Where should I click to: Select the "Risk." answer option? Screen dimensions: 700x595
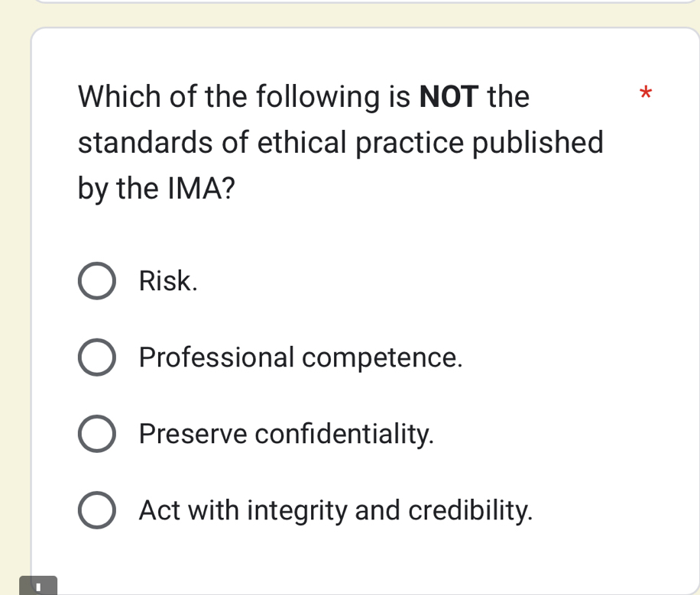(96, 281)
